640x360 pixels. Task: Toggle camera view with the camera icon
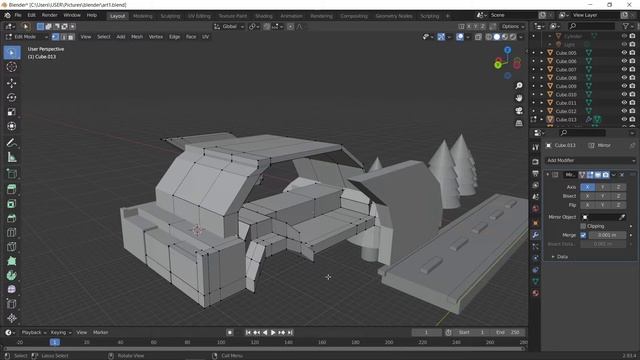click(x=519, y=111)
